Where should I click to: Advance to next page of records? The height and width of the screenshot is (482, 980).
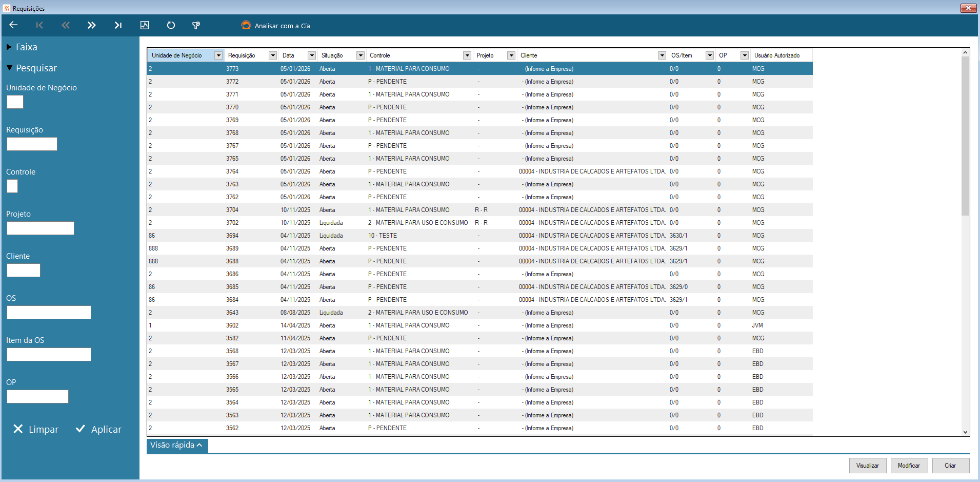coord(92,25)
